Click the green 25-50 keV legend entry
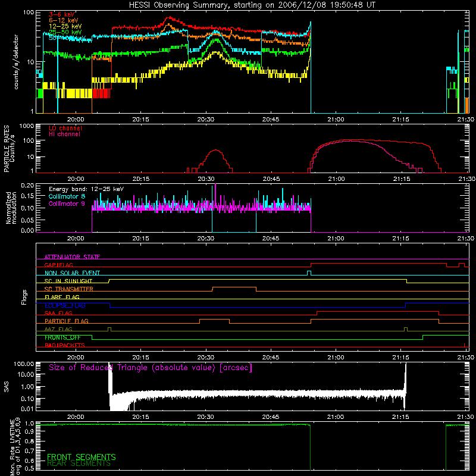This screenshot has height=476, width=476. pyautogui.click(x=65, y=32)
